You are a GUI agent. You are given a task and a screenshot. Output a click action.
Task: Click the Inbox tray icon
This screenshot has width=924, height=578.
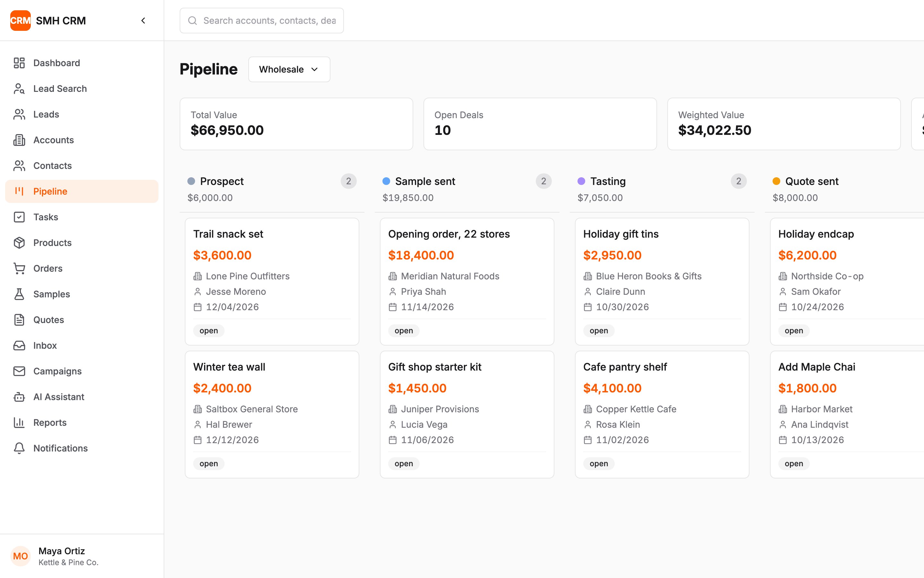click(19, 345)
